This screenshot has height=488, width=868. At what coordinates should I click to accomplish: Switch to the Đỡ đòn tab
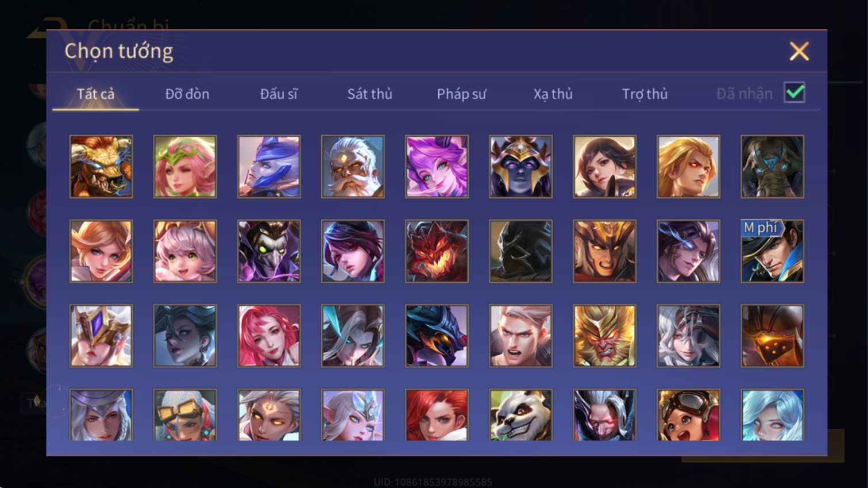pos(187,94)
